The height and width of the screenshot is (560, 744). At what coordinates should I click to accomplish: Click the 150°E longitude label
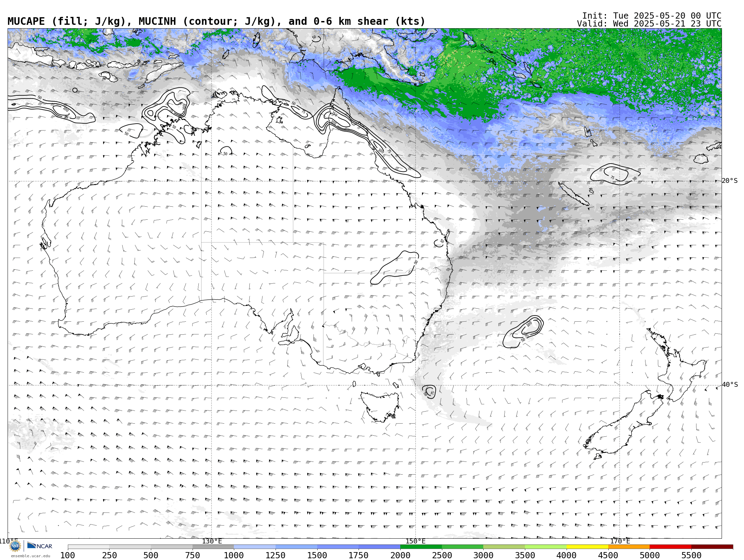pyautogui.click(x=416, y=541)
